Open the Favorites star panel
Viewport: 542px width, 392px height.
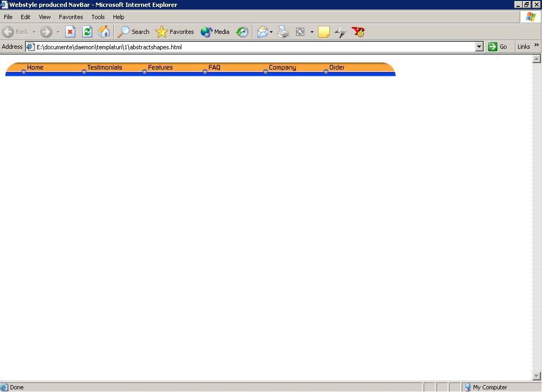pyautogui.click(x=174, y=32)
